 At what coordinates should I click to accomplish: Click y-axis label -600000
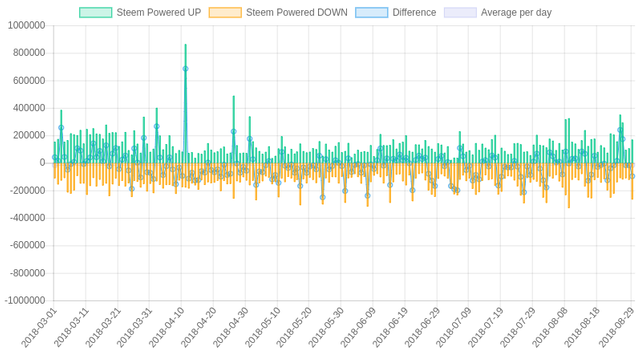point(27,245)
